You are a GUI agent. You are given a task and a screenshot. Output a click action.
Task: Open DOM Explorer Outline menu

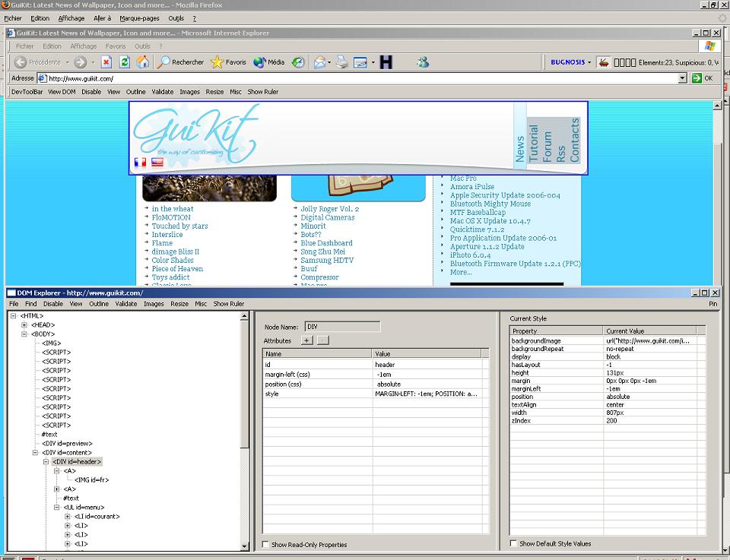[x=99, y=304]
